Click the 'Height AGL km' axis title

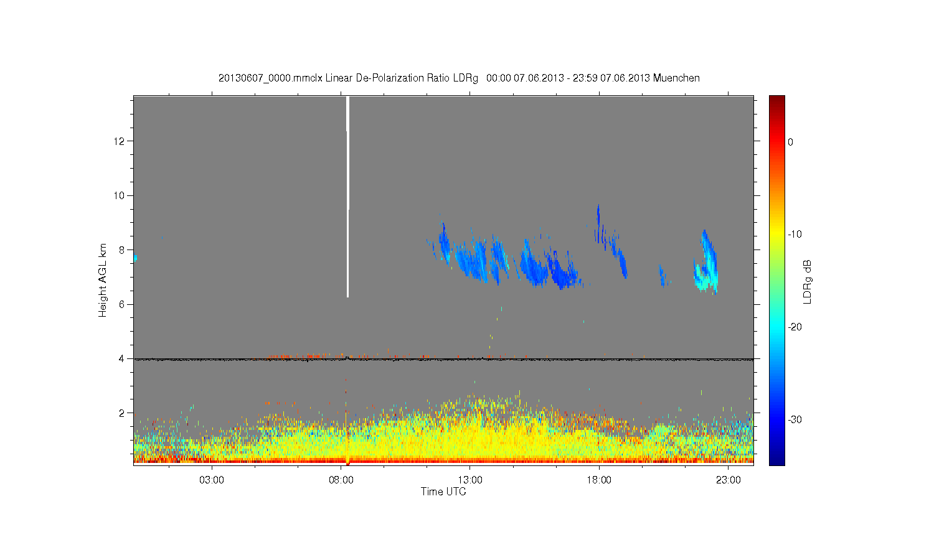coord(103,280)
